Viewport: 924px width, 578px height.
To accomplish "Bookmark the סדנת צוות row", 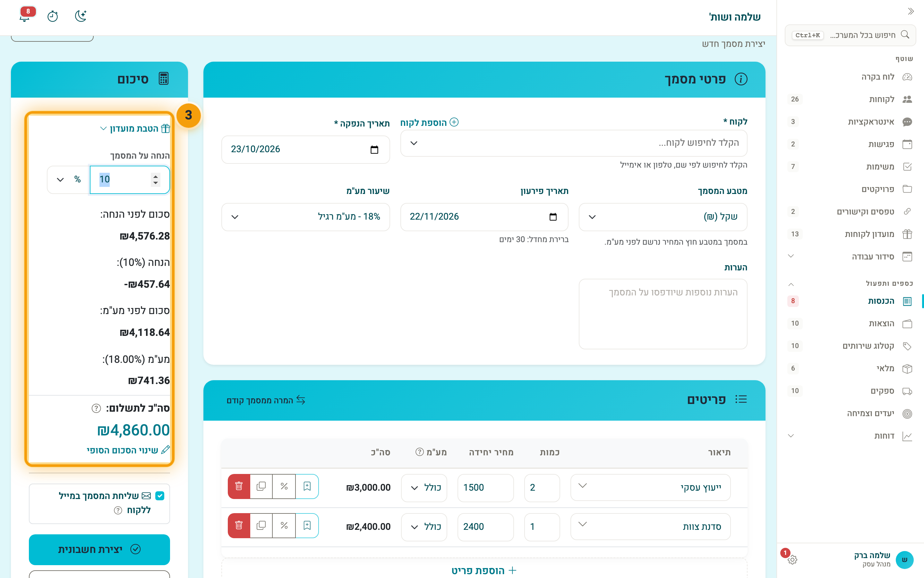I will tap(307, 525).
